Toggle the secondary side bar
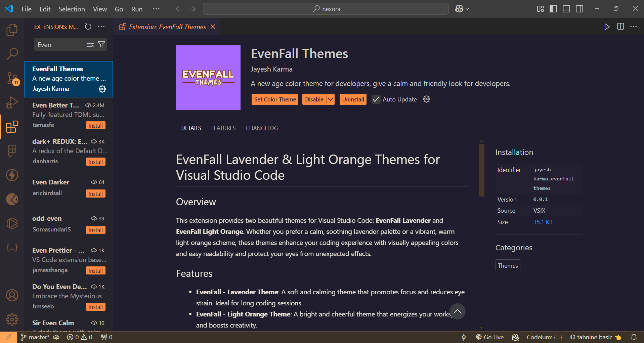 579,9
